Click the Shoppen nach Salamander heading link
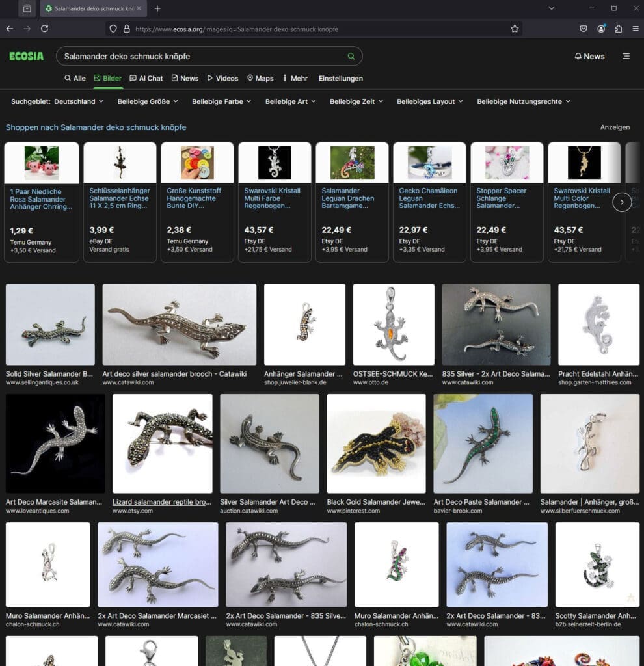The width and height of the screenshot is (644, 666). click(96, 127)
